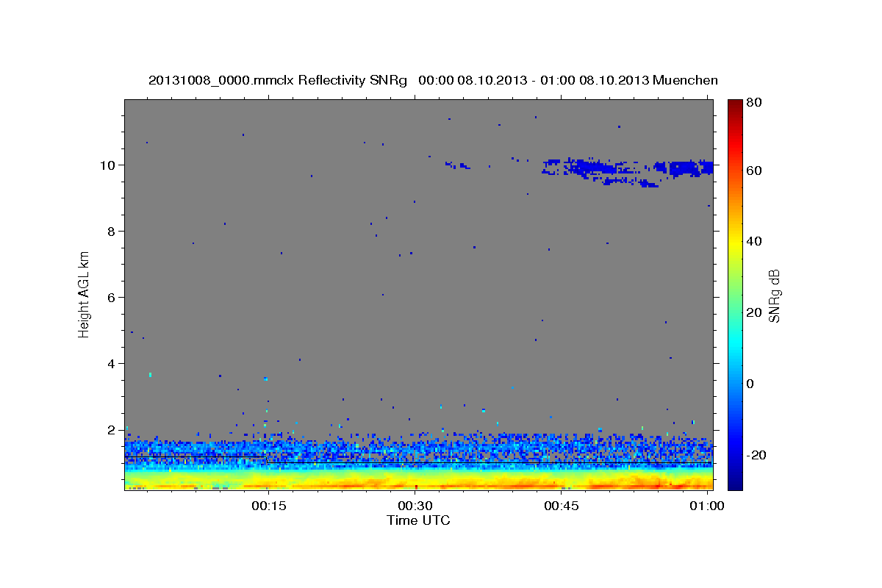
Task: Click the dark blue bottom of colorbar
Action: 735,484
